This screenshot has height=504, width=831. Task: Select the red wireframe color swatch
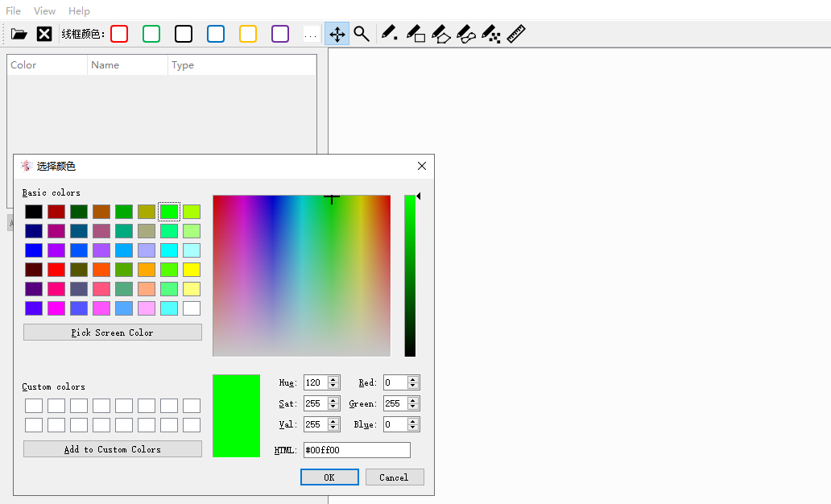[x=119, y=34]
